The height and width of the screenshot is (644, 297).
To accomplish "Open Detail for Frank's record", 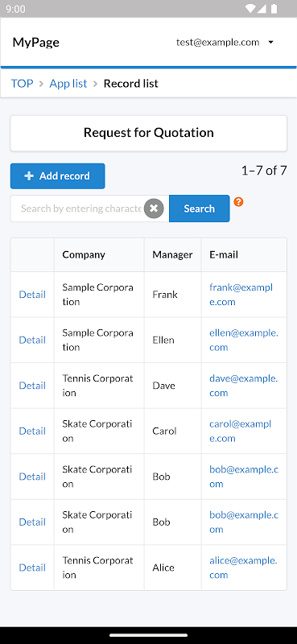I will (x=32, y=295).
